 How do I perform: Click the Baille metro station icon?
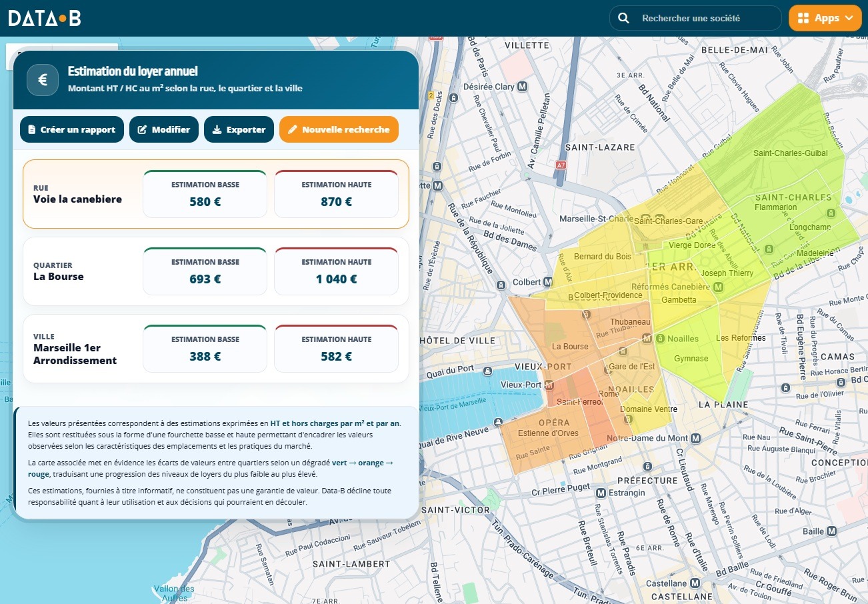coord(831,531)
